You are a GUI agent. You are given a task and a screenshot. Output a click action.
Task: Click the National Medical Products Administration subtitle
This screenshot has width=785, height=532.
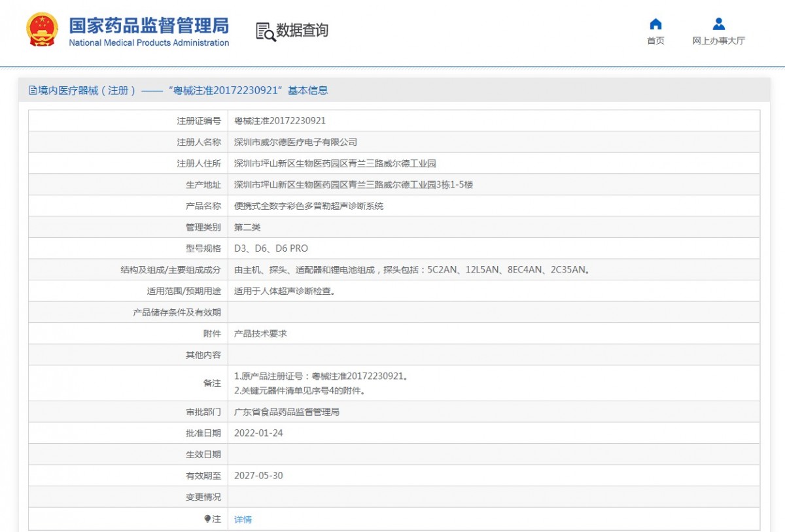(x=149, y=43)
